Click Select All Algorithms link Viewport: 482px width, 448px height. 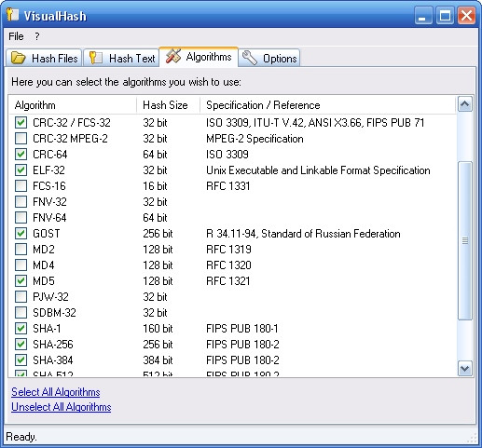pos(56,392)
